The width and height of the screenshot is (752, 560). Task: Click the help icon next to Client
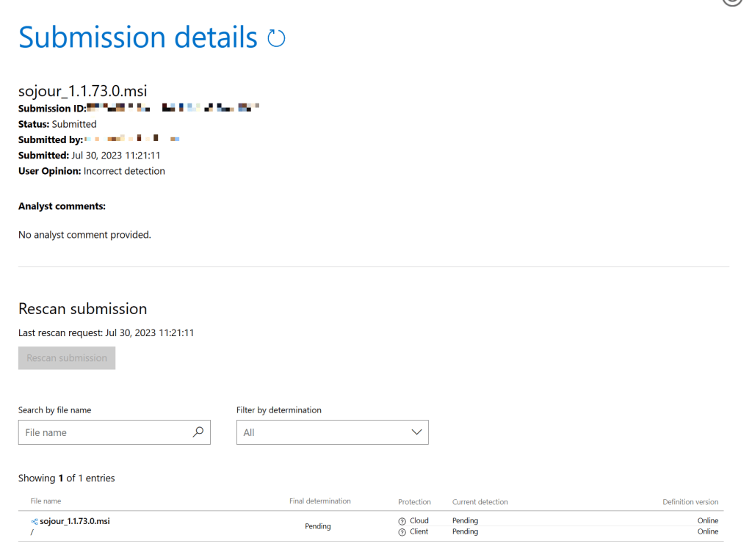click(402, 532)
